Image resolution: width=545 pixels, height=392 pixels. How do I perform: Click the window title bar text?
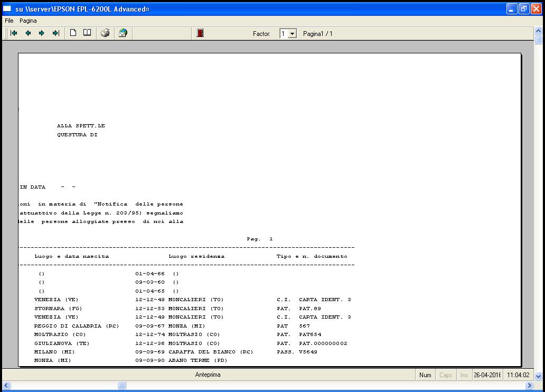[x=82, y=9]
